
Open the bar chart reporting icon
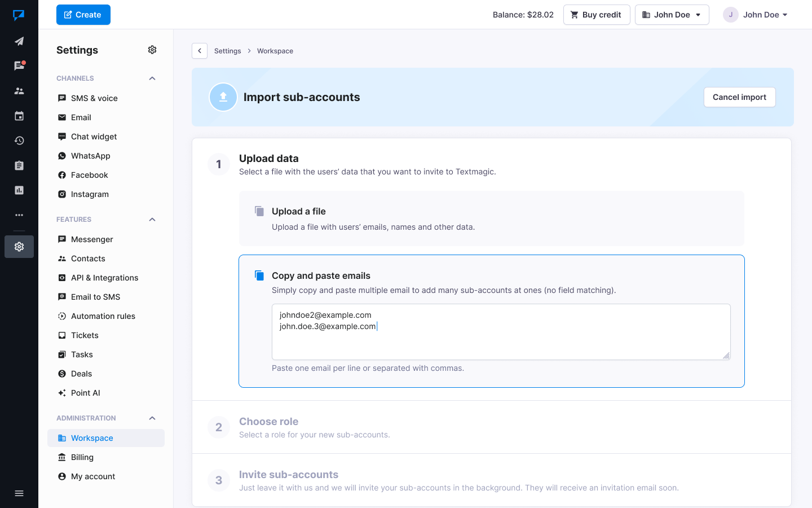click(x=19, y=190)
